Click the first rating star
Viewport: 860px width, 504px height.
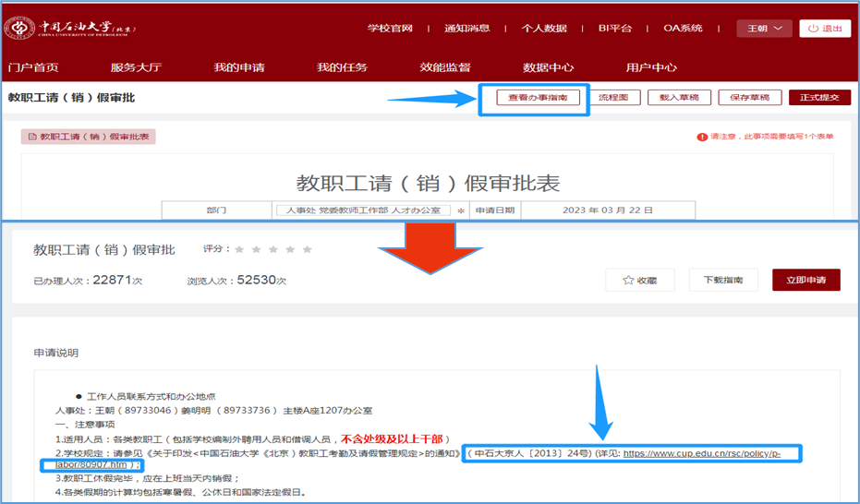click(x=240, y=249)
